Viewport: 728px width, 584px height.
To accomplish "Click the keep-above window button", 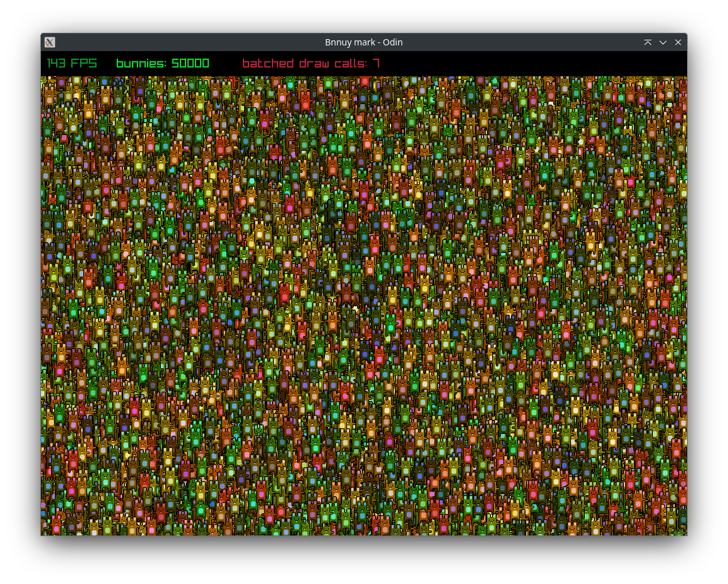I will (648, 42).
